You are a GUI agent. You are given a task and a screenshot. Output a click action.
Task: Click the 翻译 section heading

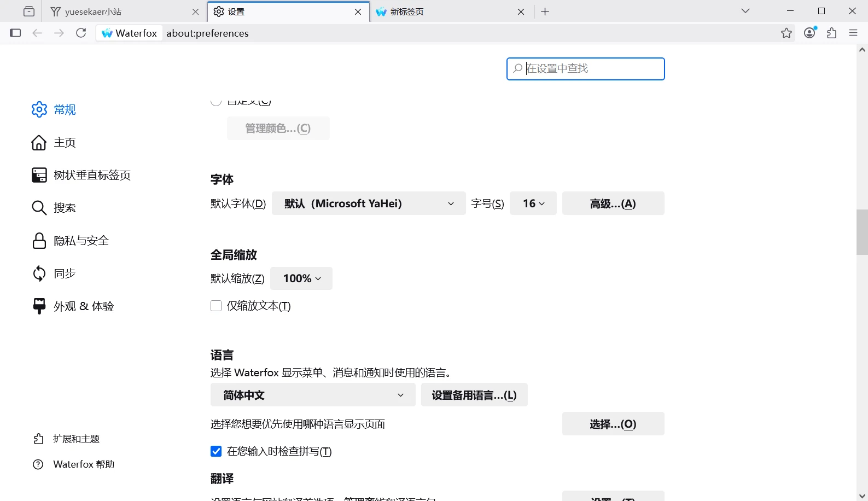click(222, 479)
